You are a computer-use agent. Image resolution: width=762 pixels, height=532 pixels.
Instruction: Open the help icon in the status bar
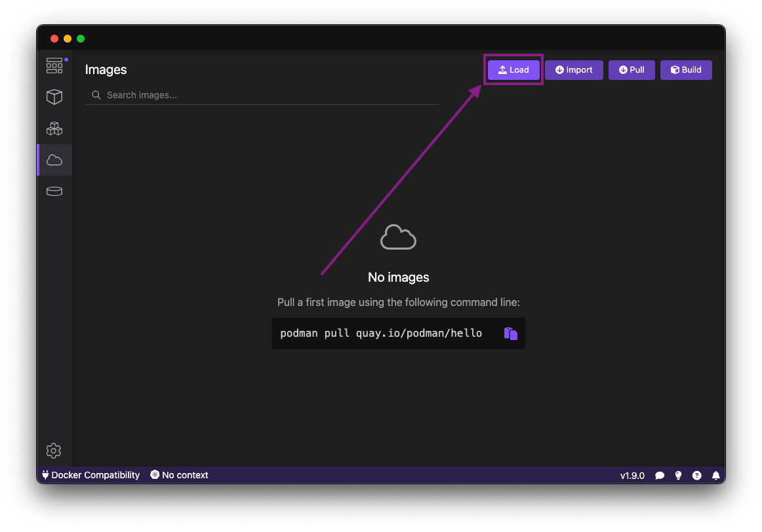pyautogui.click(x=696, y=475)
